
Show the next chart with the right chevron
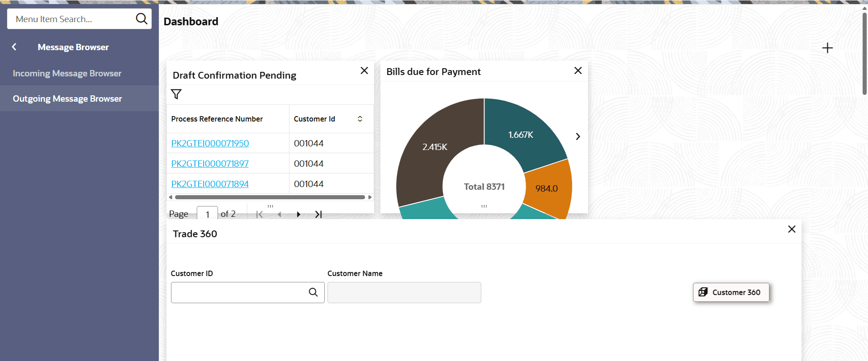(578, 136)
